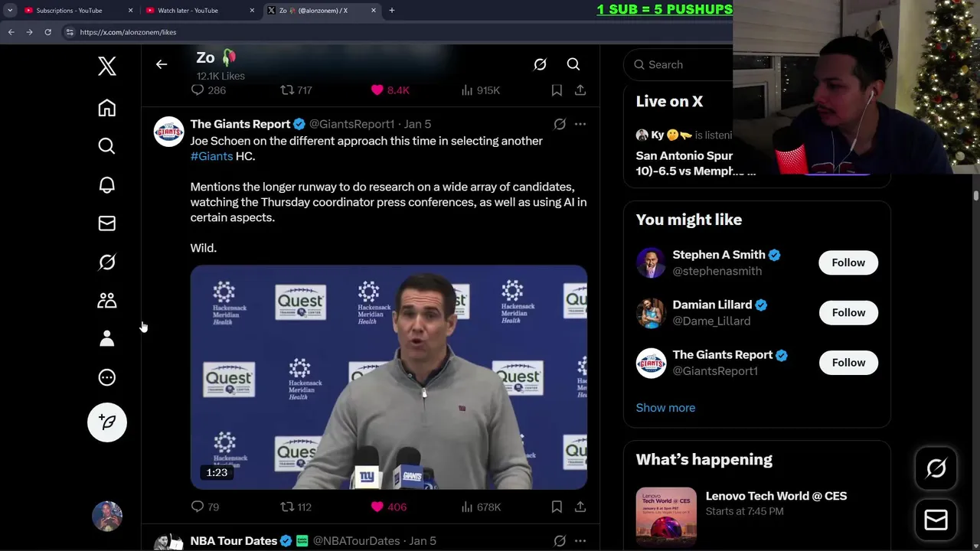Click the @GiantsReport1 handle in post
This screenshot has height=551, width=980.
point(351,124)
